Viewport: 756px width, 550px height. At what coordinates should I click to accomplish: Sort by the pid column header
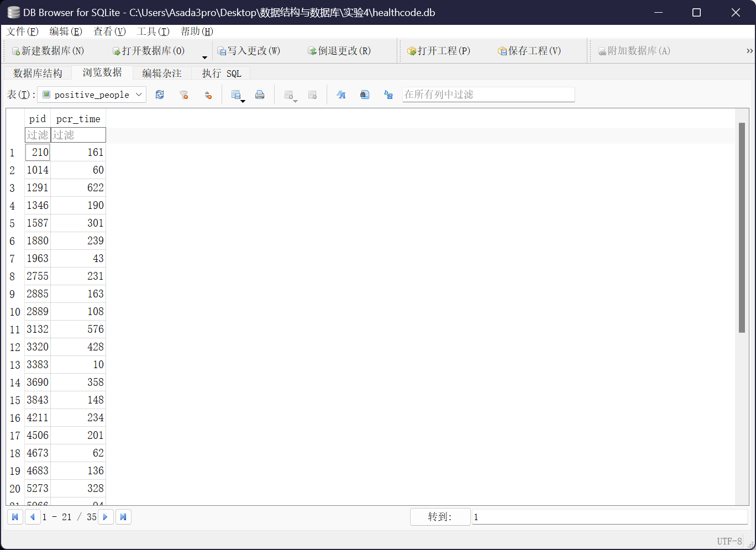click(38, 119)
